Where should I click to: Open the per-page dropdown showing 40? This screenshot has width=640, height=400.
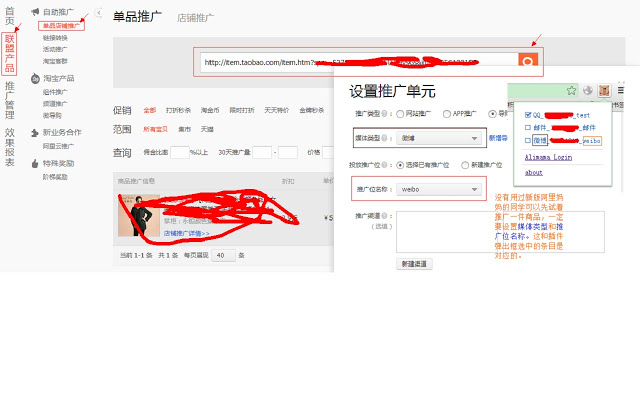coord(223,256)
